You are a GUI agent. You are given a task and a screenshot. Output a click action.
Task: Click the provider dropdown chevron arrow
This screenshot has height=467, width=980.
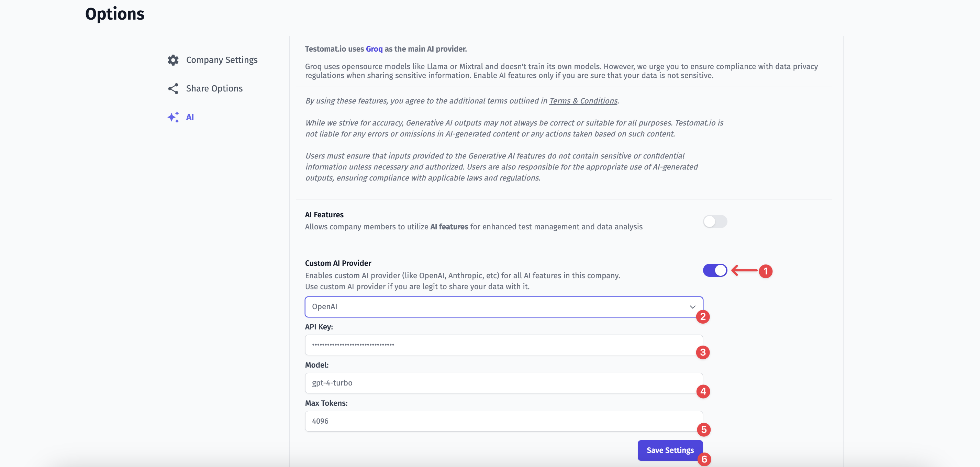click(x=692, y=307)
